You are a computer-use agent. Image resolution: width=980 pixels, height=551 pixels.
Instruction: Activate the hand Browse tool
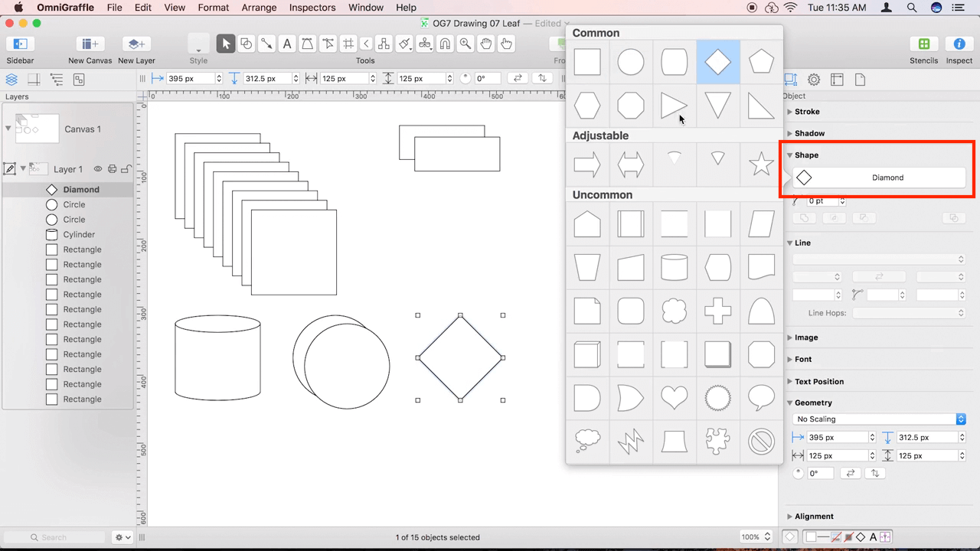506,44
